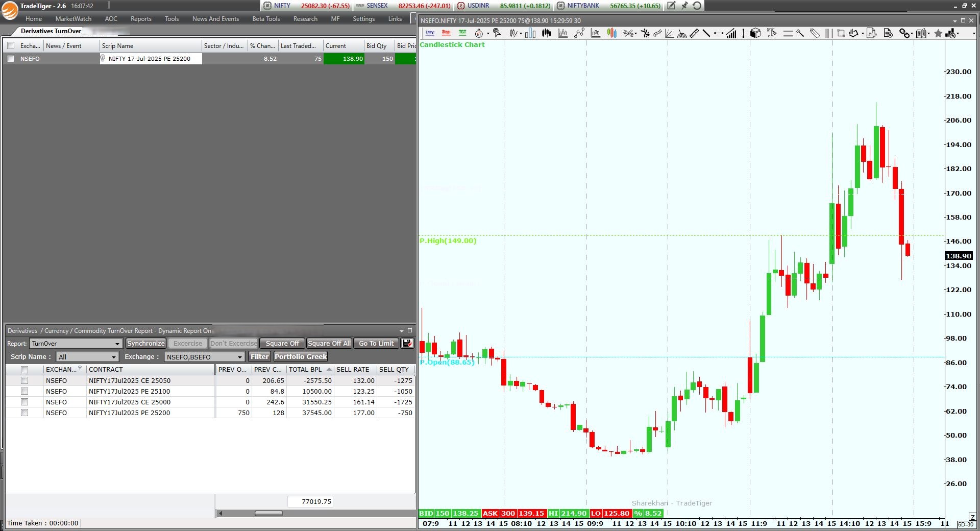The width and height of the screenshot is (980, 531).
Task: Expand the chain link tool dropdown arrow
Action: tap(912, 34)
